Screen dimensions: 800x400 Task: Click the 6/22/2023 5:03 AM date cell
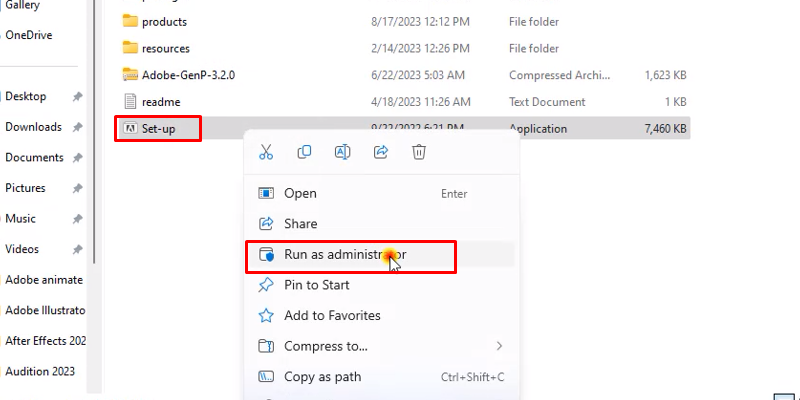tap(418, 75)
